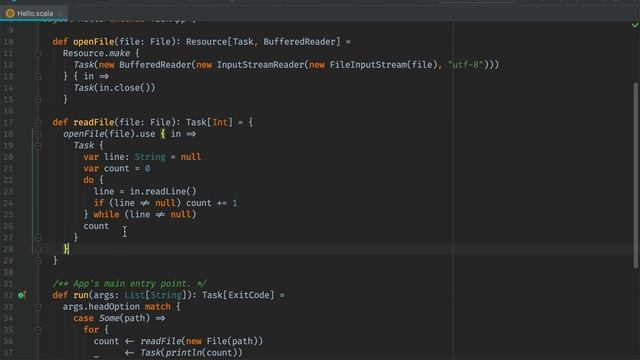640x360 pixels.
Task: Click line number 26 in the gutter
Action: (x=9, y=226)
